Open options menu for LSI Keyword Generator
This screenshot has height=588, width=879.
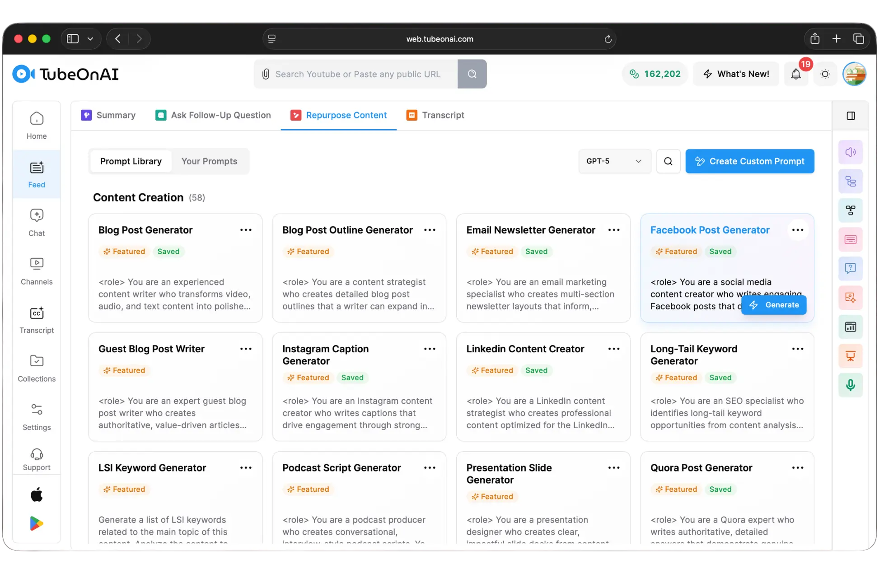tap(246, 468)
